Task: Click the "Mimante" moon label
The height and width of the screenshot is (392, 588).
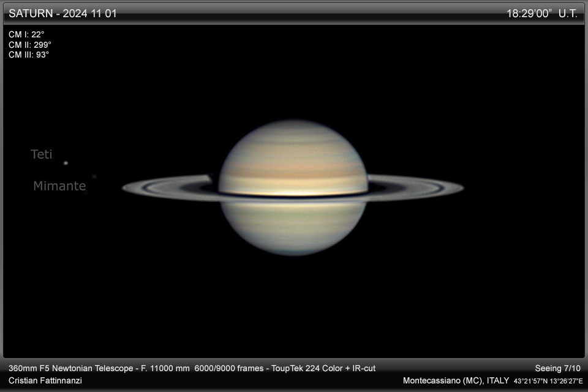Action: click(59, 186)
